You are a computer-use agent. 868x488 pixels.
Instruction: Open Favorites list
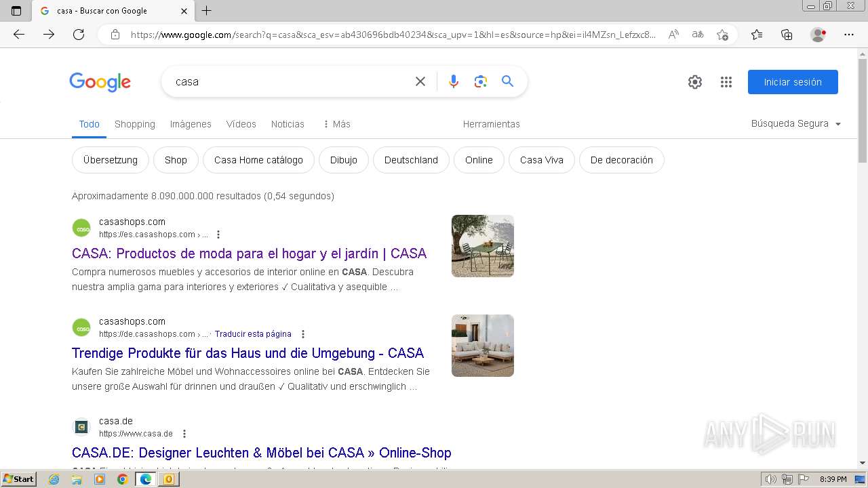pyautogui.click(x=757, y=35)
